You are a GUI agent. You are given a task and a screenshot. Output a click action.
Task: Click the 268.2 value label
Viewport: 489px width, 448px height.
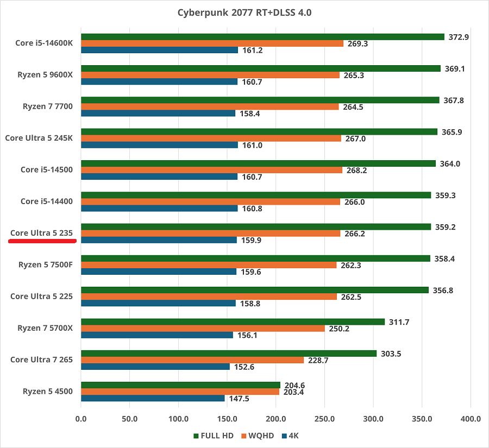(357, 171)
